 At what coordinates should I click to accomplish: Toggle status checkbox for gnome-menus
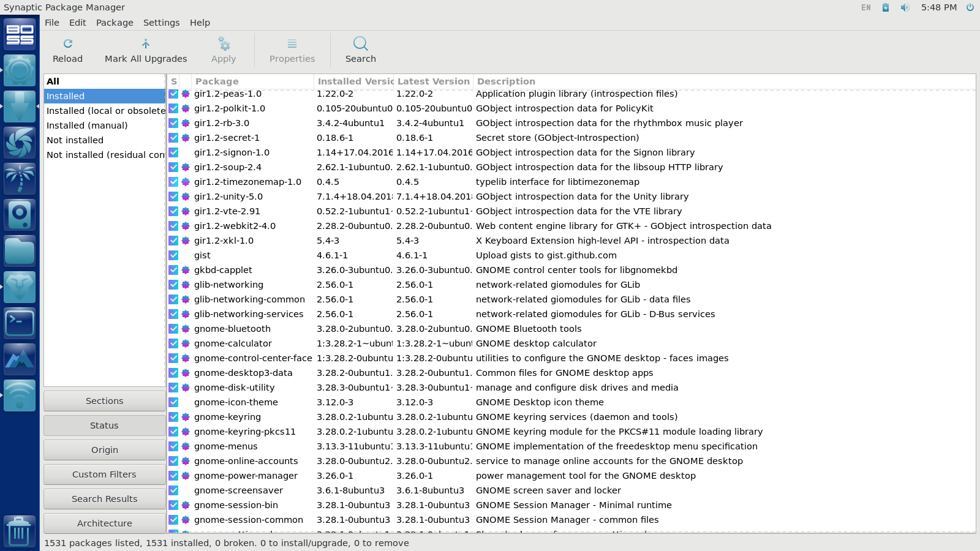[x=173, y=446]
